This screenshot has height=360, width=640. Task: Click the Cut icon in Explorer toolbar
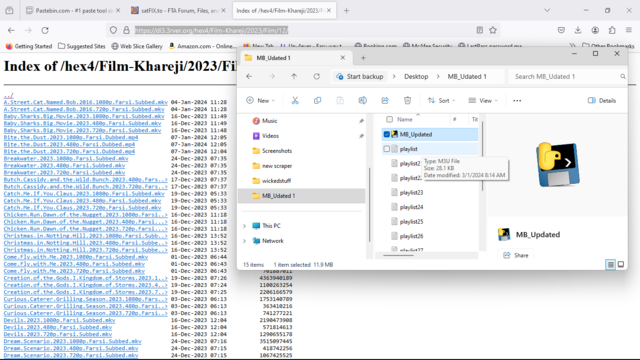coord(295,100)
